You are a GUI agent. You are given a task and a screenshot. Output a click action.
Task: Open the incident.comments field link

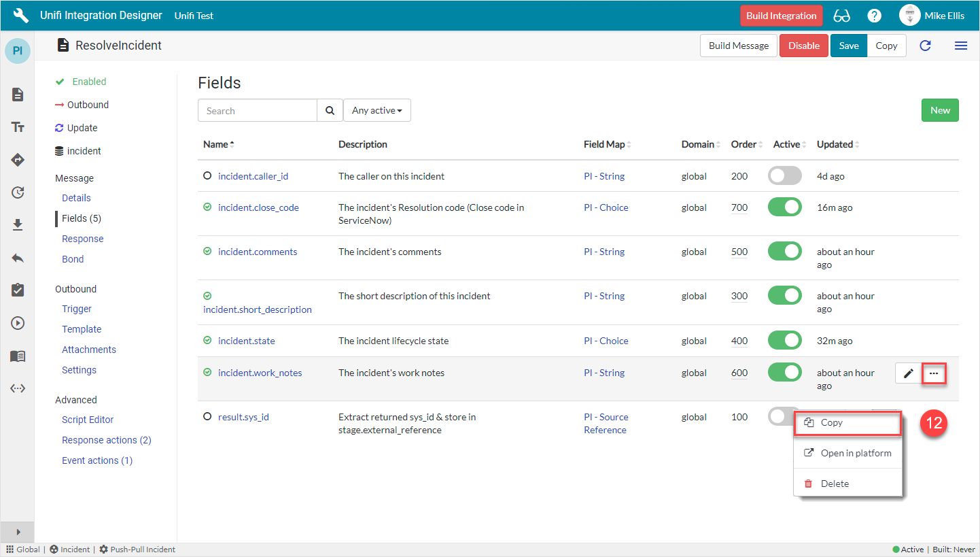click(x=258, y=252)
